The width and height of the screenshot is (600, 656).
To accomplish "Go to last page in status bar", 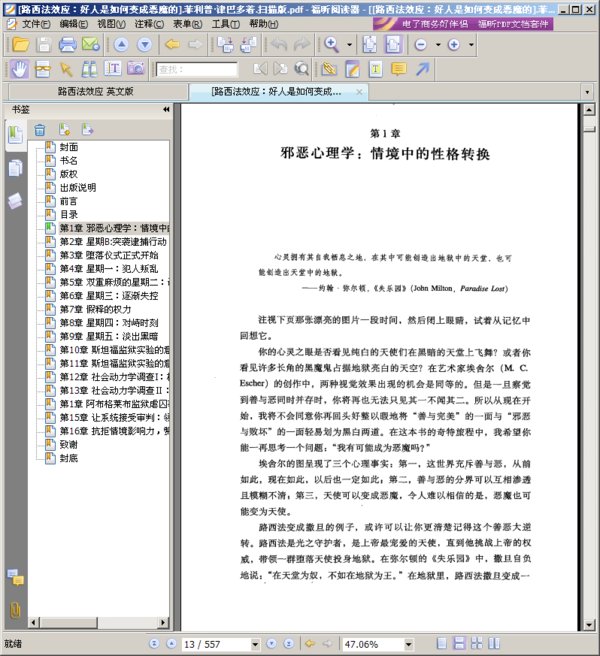I will click(x=289, y=644).
